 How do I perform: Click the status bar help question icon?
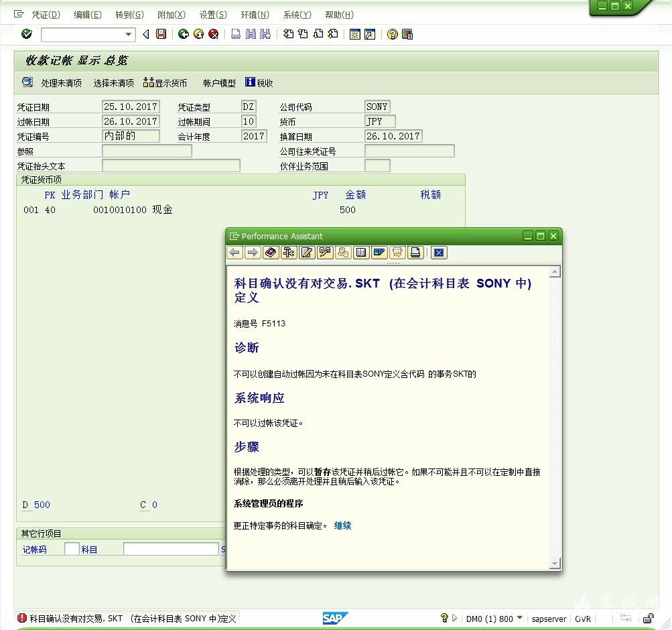click(444, 618)
